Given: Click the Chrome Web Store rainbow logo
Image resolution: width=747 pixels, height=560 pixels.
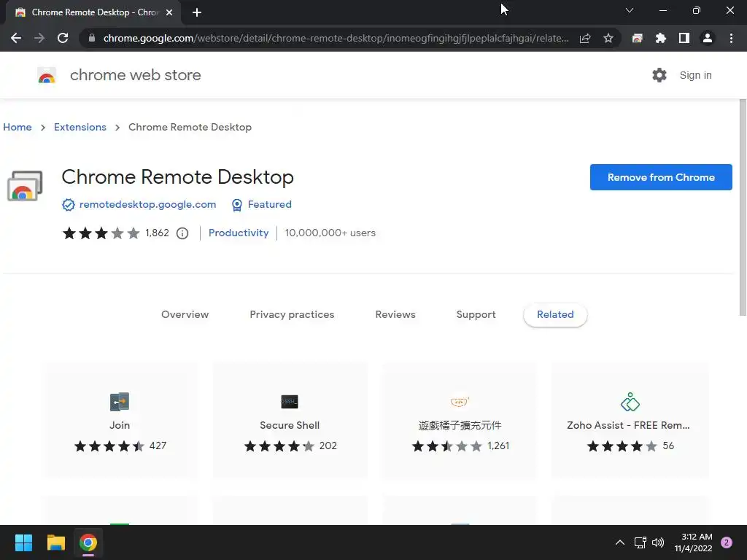Looking at the screenshot, I should [x=47, y=75].
